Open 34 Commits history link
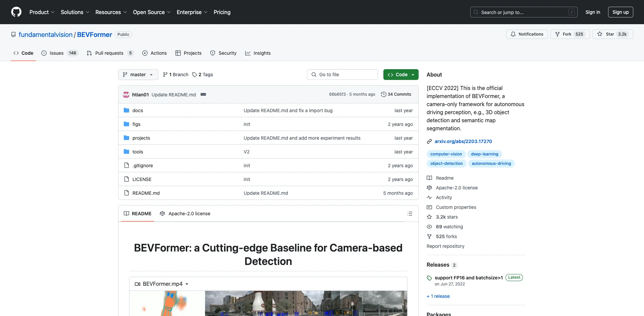Viewport: 644px width, 316px height. (x=396, y=94)
